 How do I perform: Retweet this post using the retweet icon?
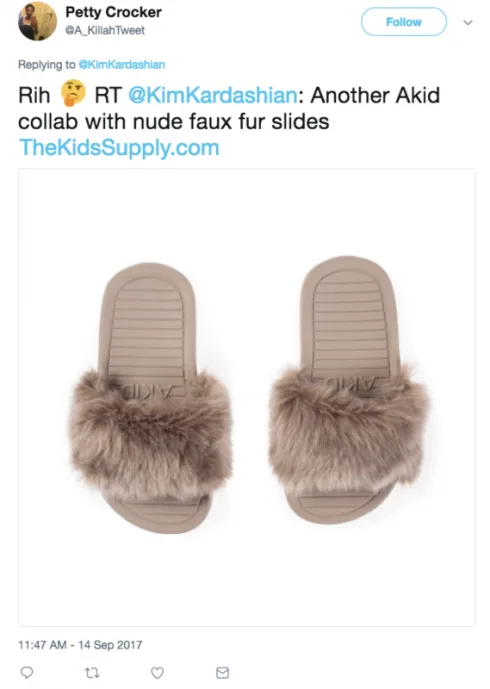pyautogui.click(x=92, y=672)
